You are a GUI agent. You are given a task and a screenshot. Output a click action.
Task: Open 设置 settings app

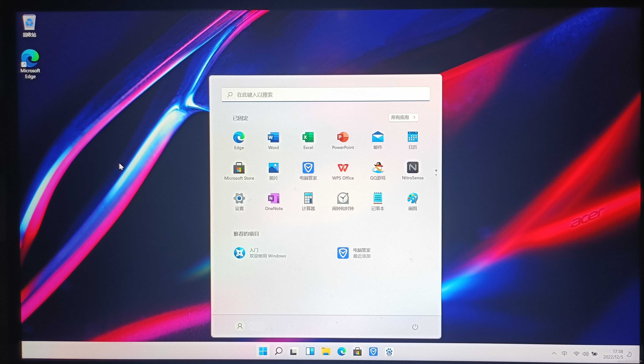239,201
